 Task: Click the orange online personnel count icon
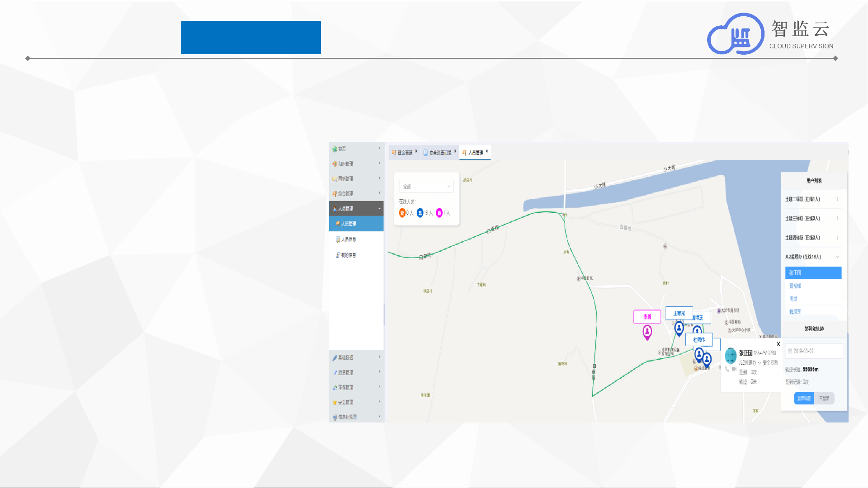(x=402, y=213)
